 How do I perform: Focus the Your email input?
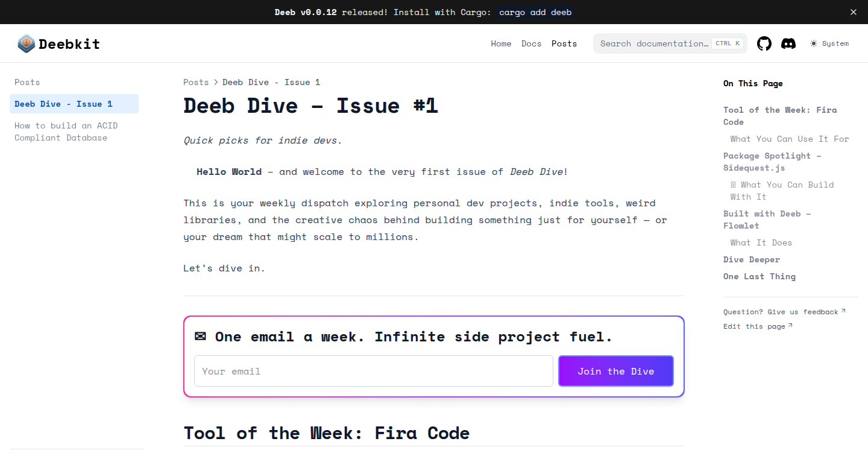(374, 371)
